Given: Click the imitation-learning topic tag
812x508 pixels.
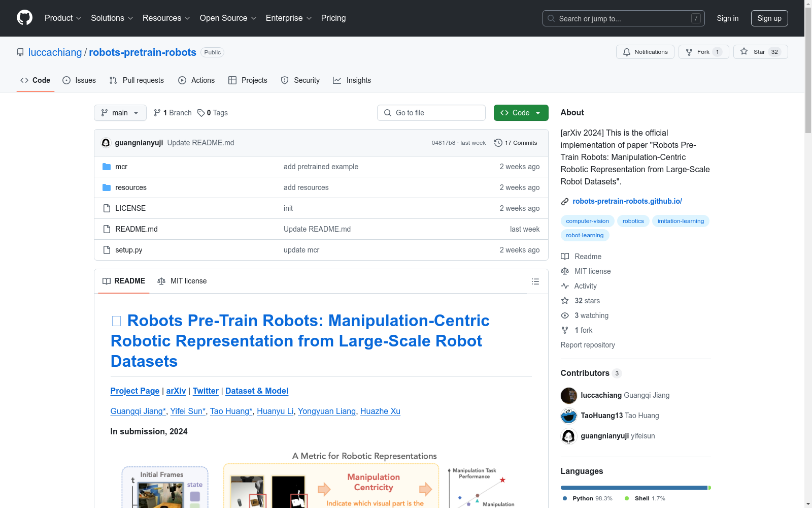Looking at the screenshot, I should coord(681,221).
